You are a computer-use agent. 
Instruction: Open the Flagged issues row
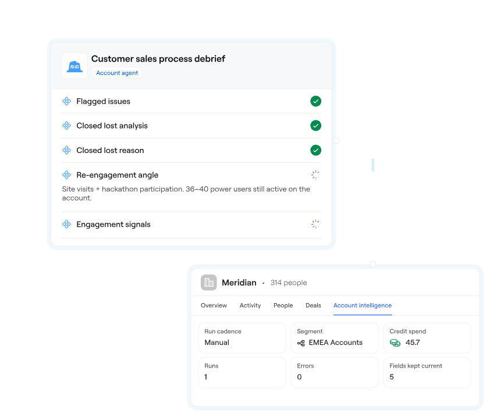pyautogui.click(x=191, y=101)
